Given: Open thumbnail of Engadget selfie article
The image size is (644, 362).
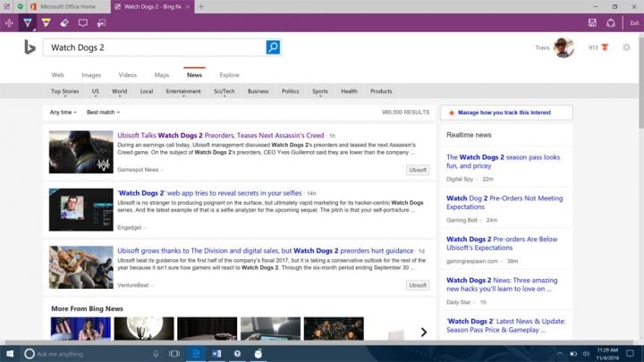Looking at the screenshot, I should click(80, 210).
